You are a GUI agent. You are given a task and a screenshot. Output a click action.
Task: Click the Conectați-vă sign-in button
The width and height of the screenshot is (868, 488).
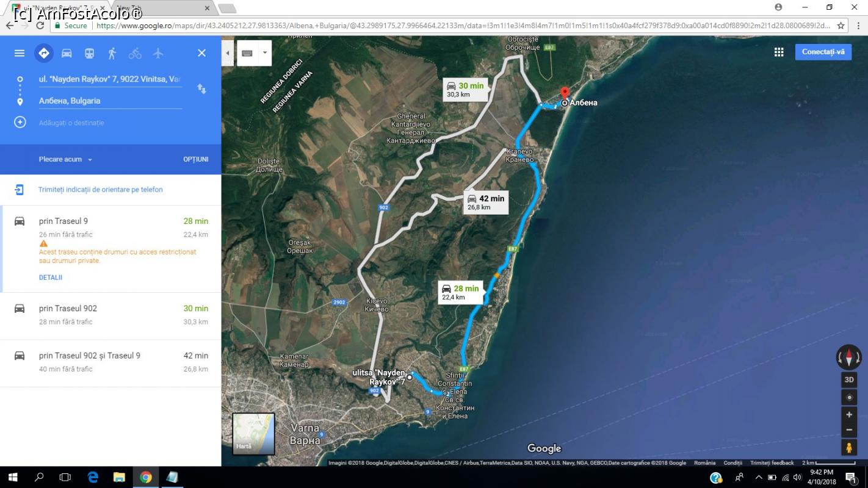pyautogui.click(x=823, y=52)
